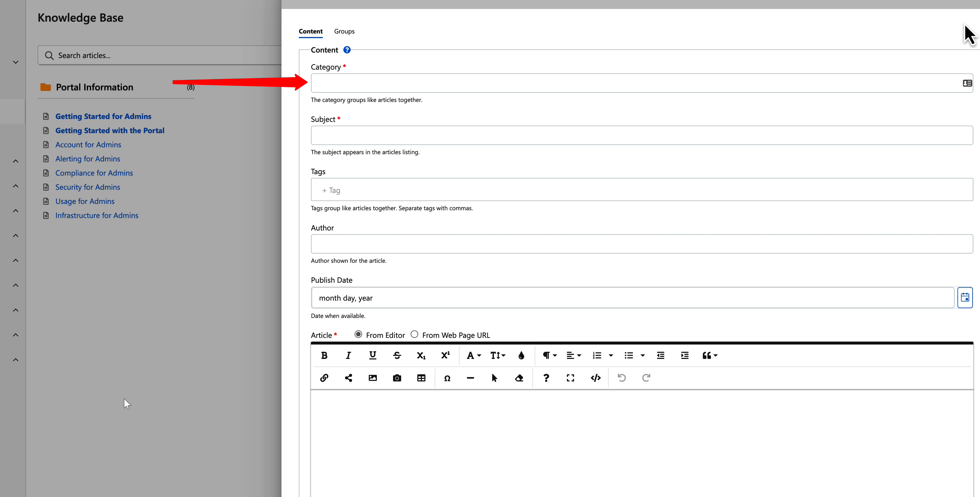Viewport: 980px width, 497px height.
Task: Switch to the Content tab
Action: coord(310,31)
